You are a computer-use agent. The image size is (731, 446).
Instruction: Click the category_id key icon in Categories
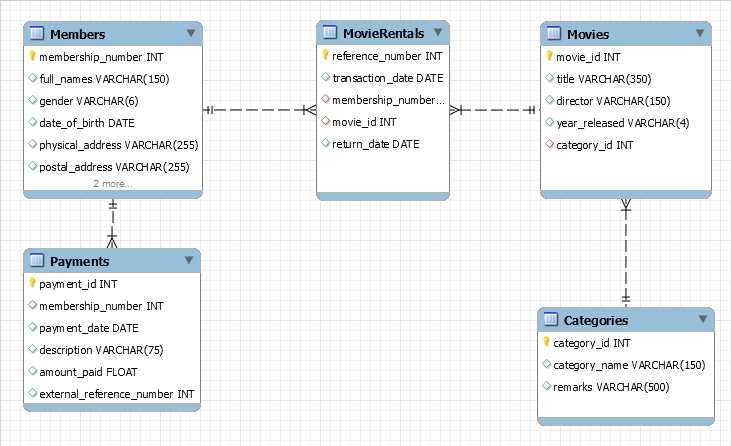(546, 343)
